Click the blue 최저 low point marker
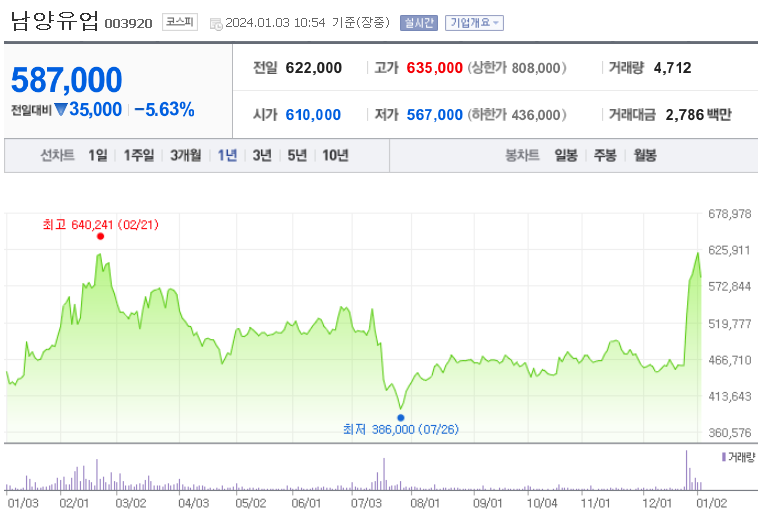This screenshot has height=520, width=758. tap(401, 418)
